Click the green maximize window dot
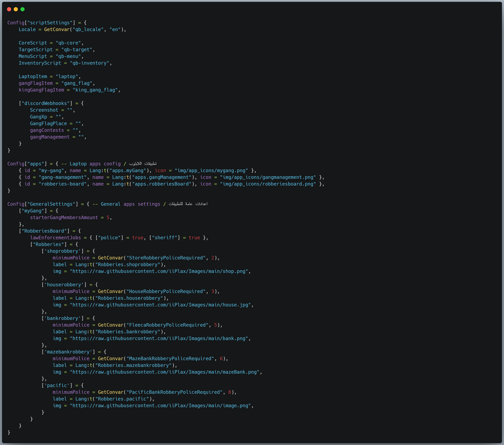Image resolution: width=504 pixels, height=445 pixels. 23,9
